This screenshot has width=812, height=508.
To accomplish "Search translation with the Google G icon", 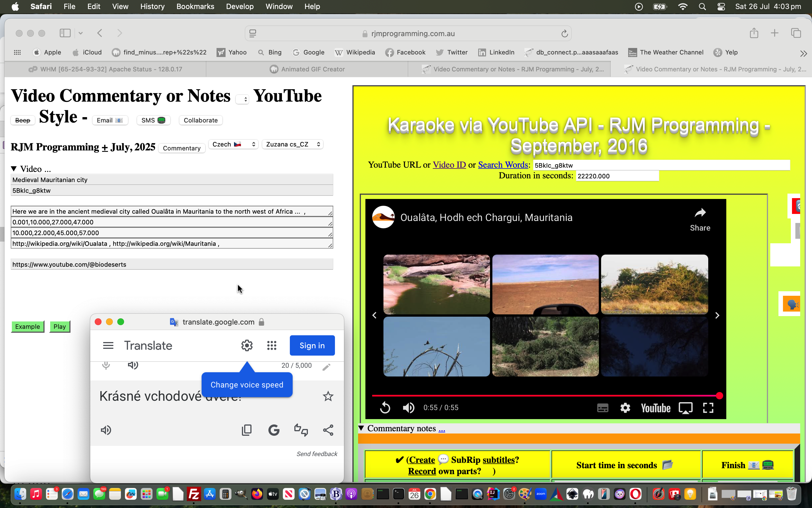I will [274, 430].
